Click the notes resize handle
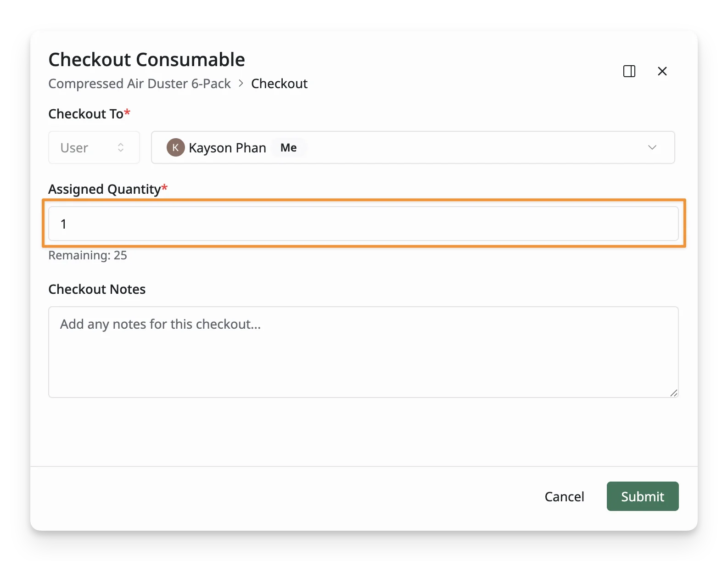This screenshot has width=728, height=561. tap(673, 393)
